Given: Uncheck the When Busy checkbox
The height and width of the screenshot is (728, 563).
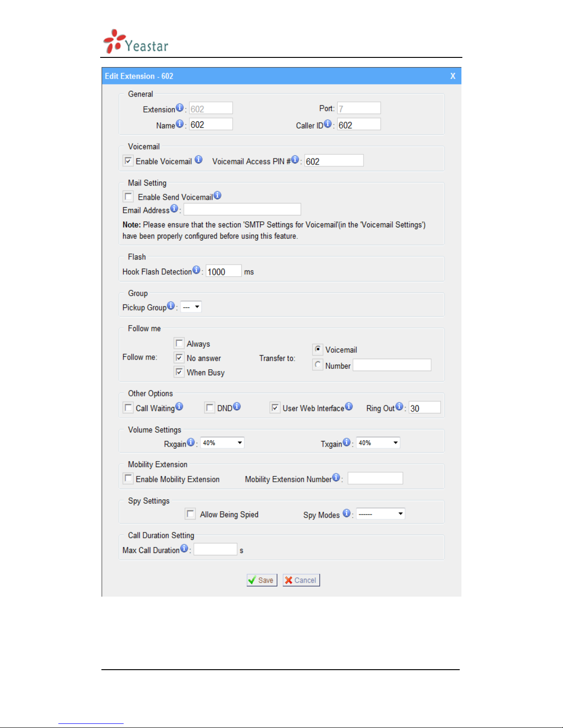Looking at the screenshot, I should [179, 372].
